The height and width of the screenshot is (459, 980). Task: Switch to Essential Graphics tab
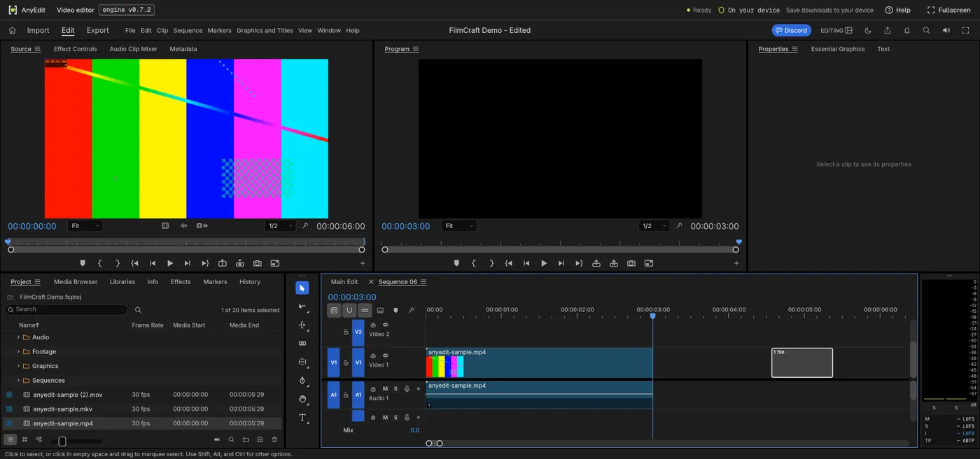tap(838, 49)
